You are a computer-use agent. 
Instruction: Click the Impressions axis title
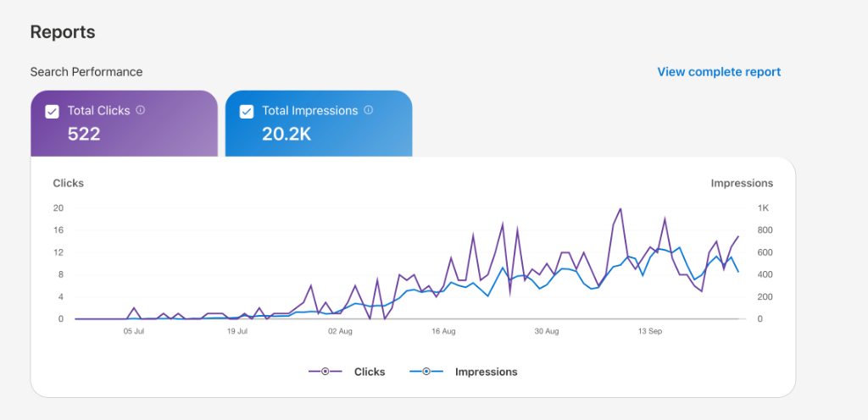742,183
